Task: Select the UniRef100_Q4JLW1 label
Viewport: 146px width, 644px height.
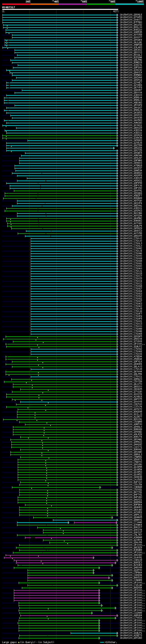Action: click(x=131, y=42)
